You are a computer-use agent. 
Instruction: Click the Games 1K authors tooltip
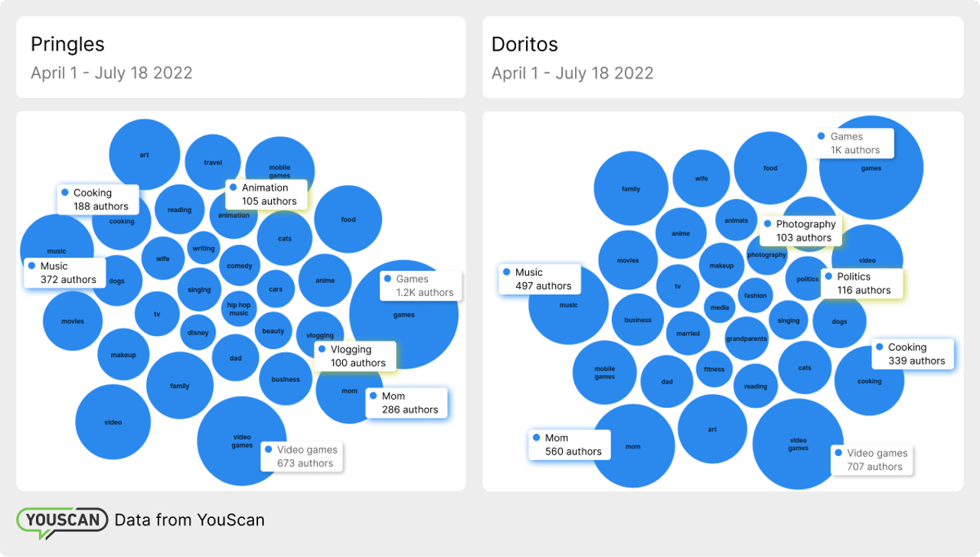click(854, 143)
